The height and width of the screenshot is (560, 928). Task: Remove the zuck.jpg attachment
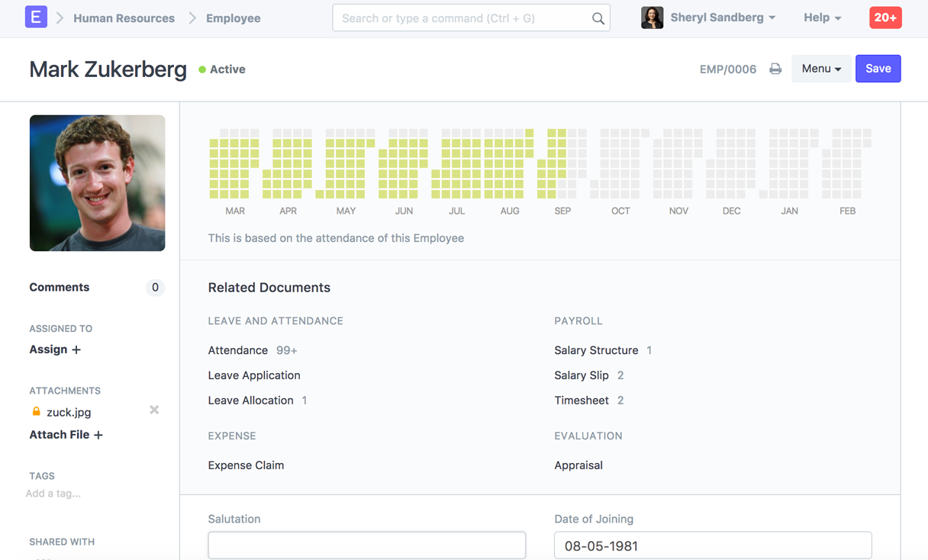click(154, 410)
